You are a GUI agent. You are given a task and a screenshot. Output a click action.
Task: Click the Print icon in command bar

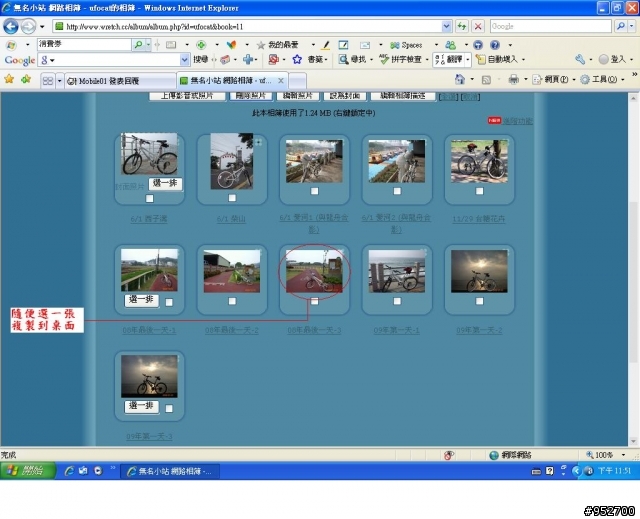(x=513, y=79)
